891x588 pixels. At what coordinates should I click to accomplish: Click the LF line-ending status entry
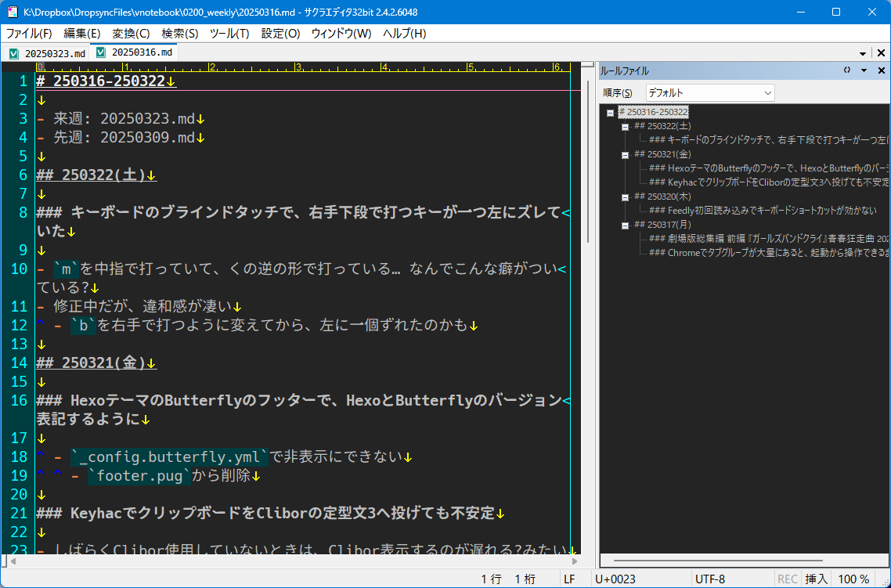point(569,579)
